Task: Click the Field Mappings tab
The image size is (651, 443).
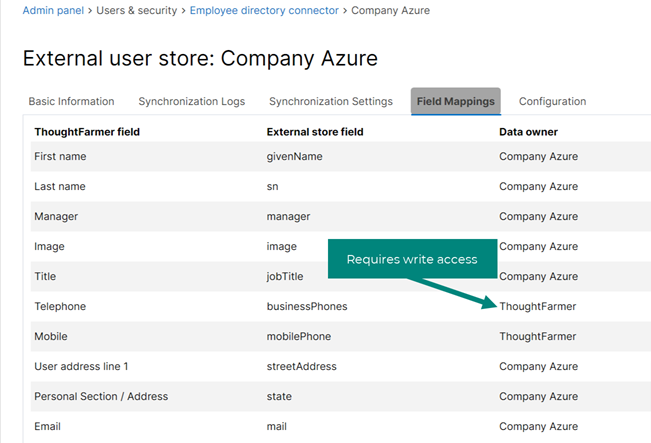Action: [x=455, y=101]
